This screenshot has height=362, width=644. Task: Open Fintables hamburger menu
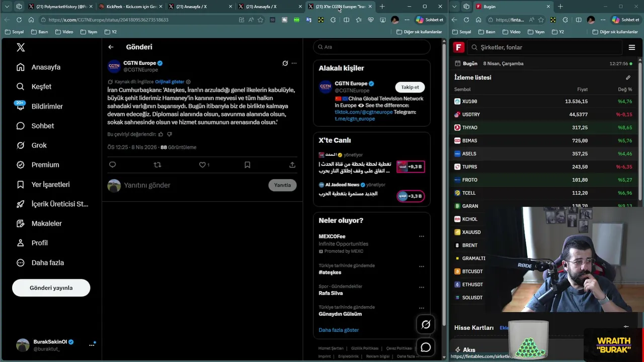632,47
